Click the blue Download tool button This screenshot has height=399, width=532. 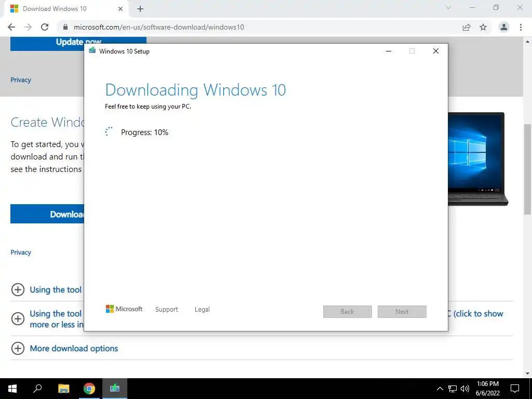tap(47, 214)
